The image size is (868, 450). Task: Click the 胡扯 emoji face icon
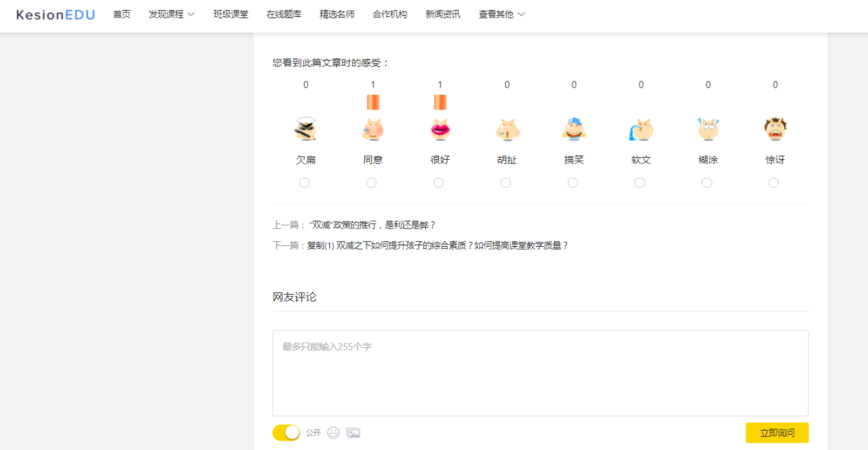pyautogui.click(x=506, y=129)
